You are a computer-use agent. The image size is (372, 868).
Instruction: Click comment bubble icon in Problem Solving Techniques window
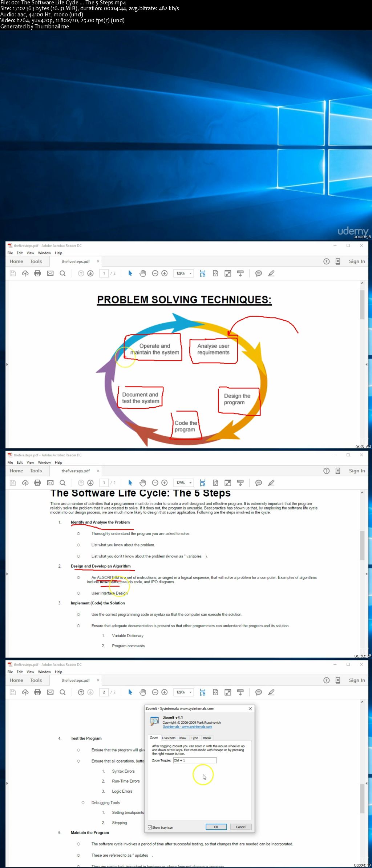(x=259, y=273)
